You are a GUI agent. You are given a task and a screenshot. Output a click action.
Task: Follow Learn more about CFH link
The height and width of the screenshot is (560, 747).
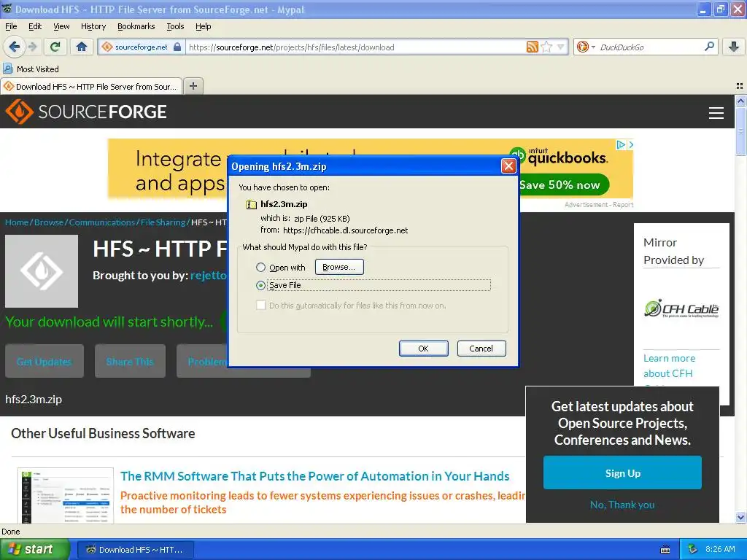[670, 366]
